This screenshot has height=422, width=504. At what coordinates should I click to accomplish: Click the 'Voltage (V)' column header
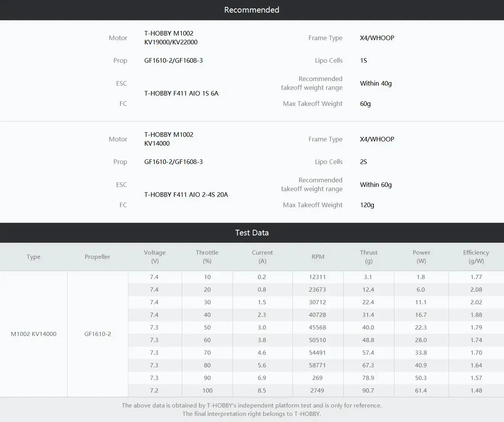(155, 257)
